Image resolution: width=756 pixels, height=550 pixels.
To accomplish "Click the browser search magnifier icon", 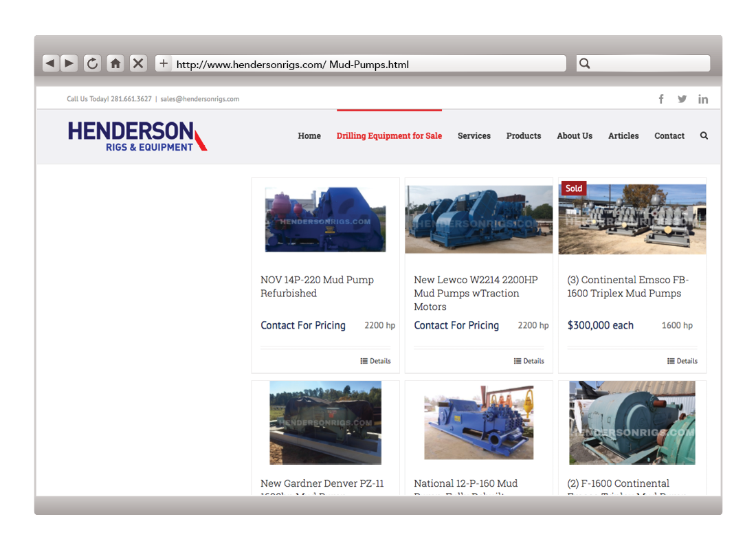I will point(584,63).
